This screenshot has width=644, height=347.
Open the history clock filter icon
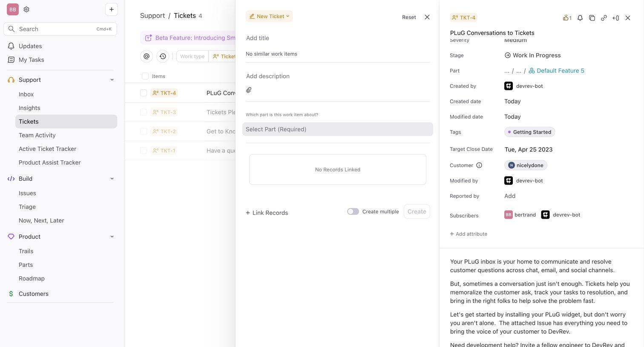[x=163, y=56]
